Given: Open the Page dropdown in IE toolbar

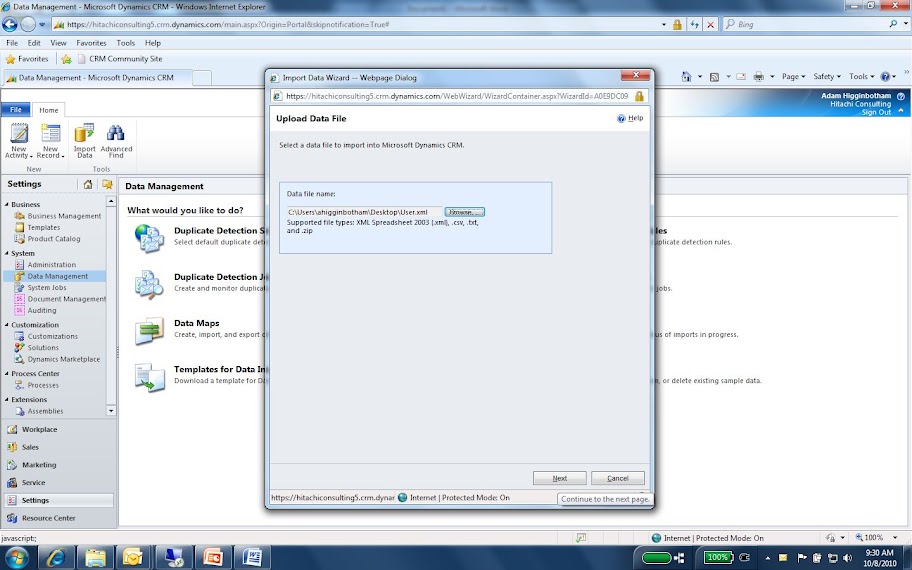Looking at the screenshot, I should click(x=793, y=77).
